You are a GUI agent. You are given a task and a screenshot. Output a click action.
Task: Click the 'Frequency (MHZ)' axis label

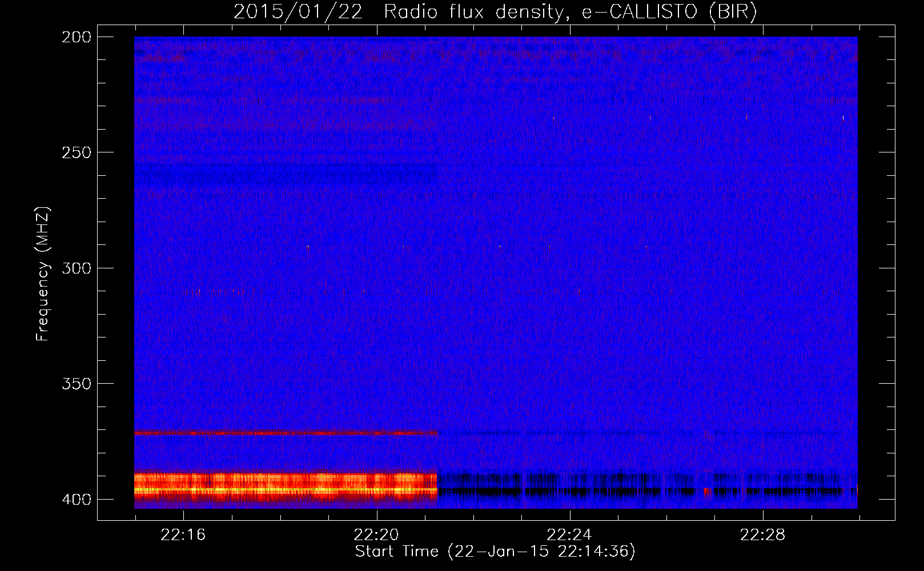(43, 274)
